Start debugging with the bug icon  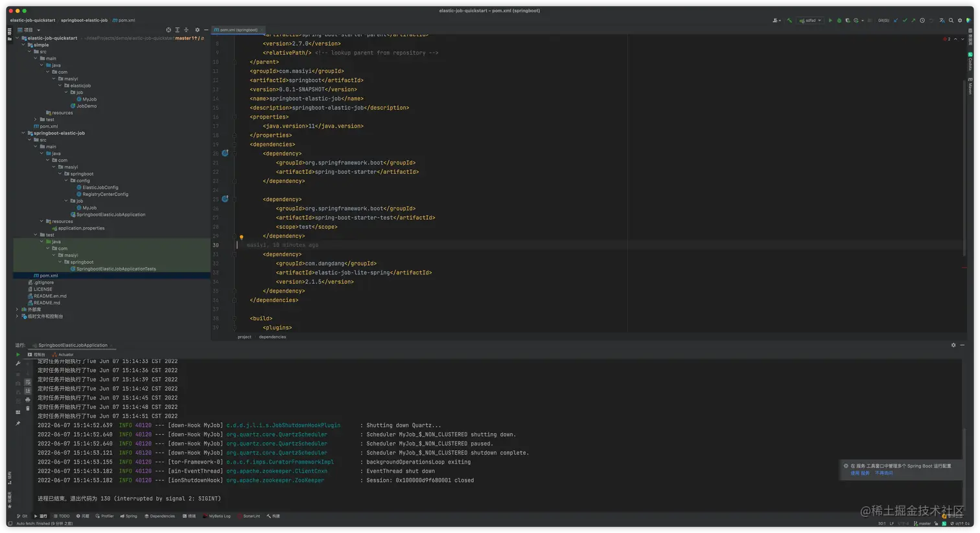839,21
